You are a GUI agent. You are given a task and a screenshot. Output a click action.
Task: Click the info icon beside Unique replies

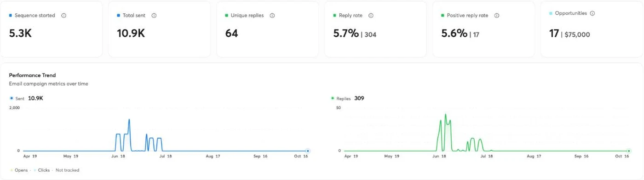[x=272, y=16]
